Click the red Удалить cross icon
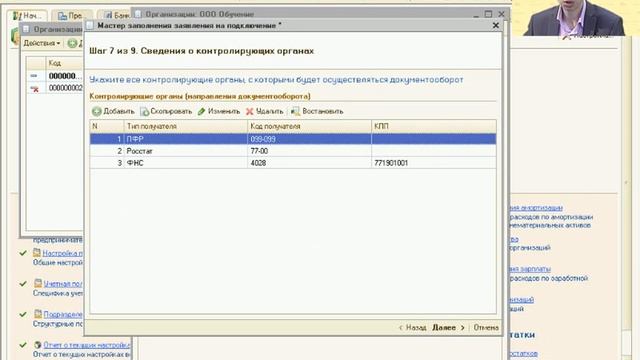Screen dimensions: 640x360 coord(249,111)
